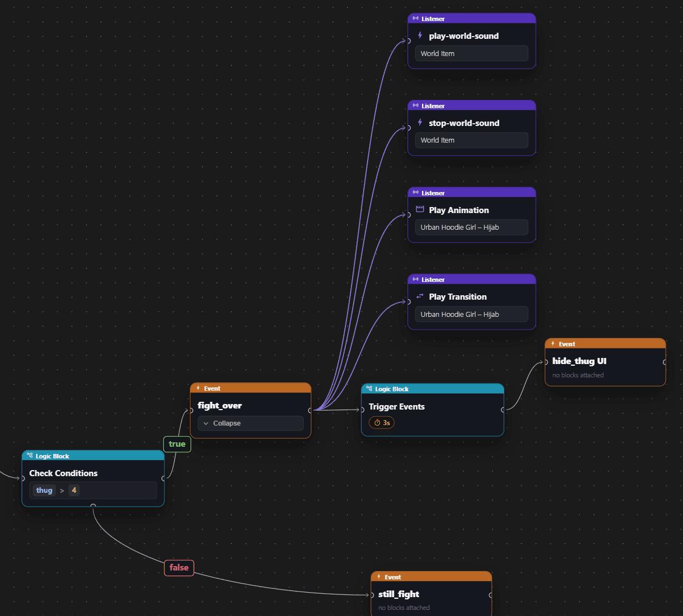Select the Check Conditions block title
Screen dimensions: 683x616
63,473
